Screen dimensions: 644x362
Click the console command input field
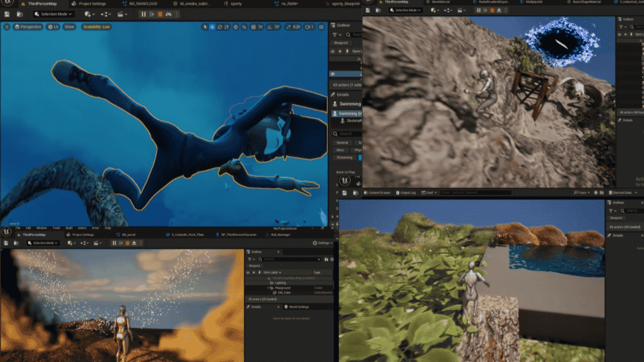[x=476, y=193]
